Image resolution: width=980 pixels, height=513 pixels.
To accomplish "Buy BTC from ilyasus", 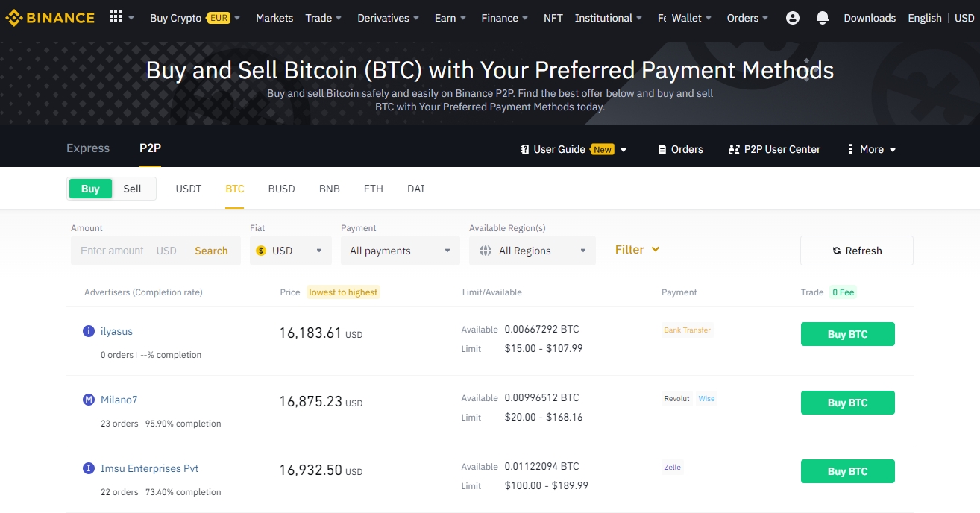I will [847, 334].
